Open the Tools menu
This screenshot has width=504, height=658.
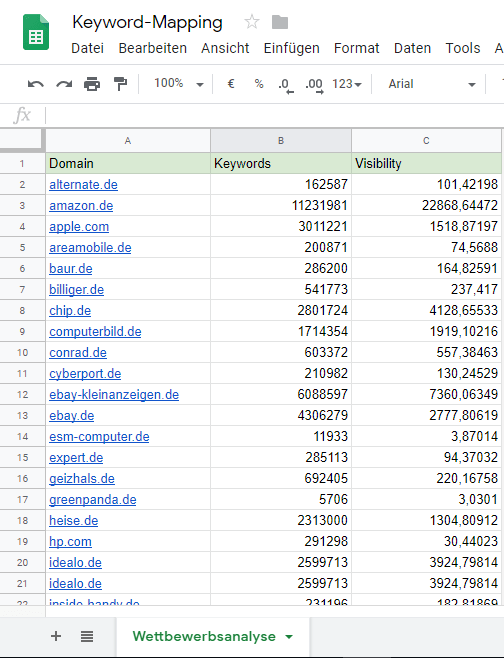(x=463, y=48)
